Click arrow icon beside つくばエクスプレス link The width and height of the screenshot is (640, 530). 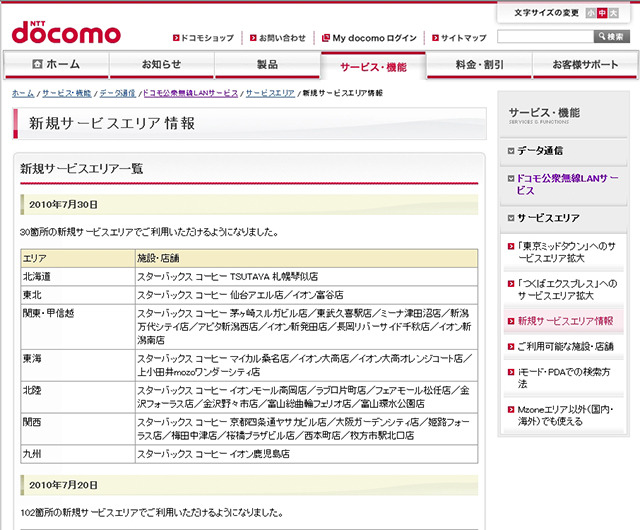[x=511, y=284]
